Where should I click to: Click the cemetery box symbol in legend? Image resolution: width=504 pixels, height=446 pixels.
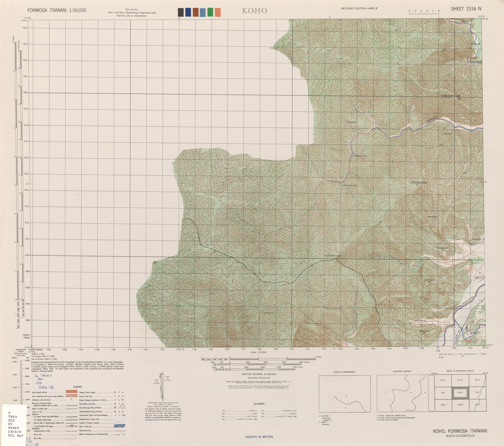[x=123, y=407]
